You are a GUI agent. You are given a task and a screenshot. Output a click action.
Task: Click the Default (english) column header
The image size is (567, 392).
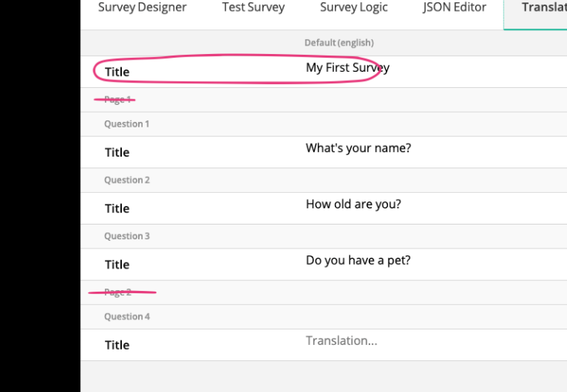[339, 43]
